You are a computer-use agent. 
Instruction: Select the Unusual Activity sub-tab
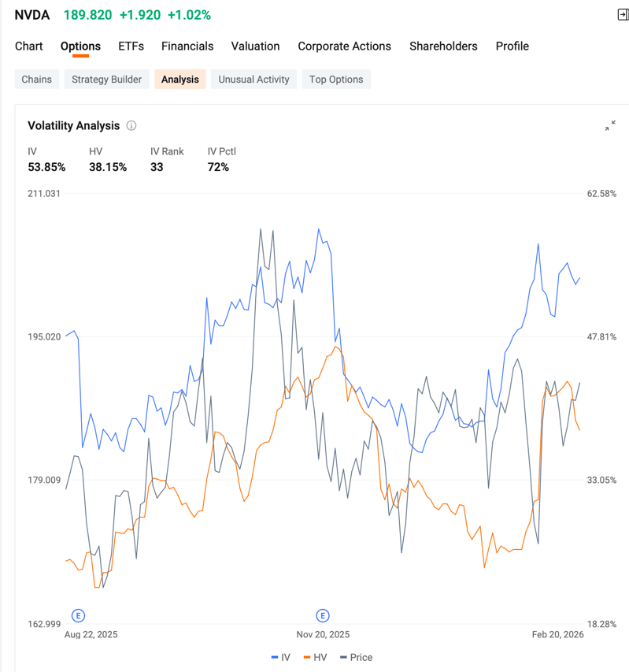coord(254,80)
